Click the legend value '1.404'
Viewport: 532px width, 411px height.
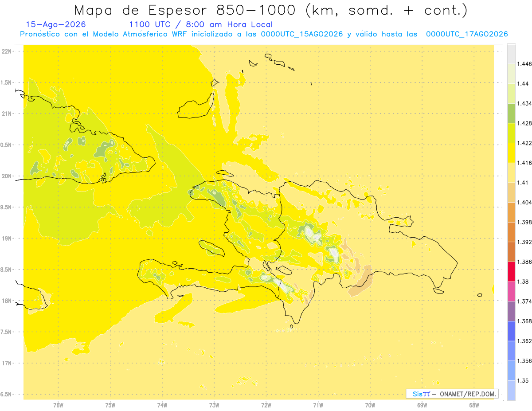tap(524, 202)
